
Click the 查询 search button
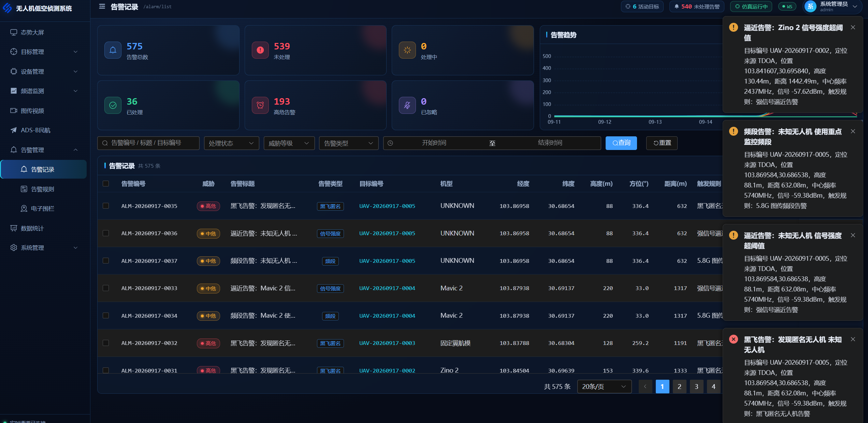coord(621,143)
